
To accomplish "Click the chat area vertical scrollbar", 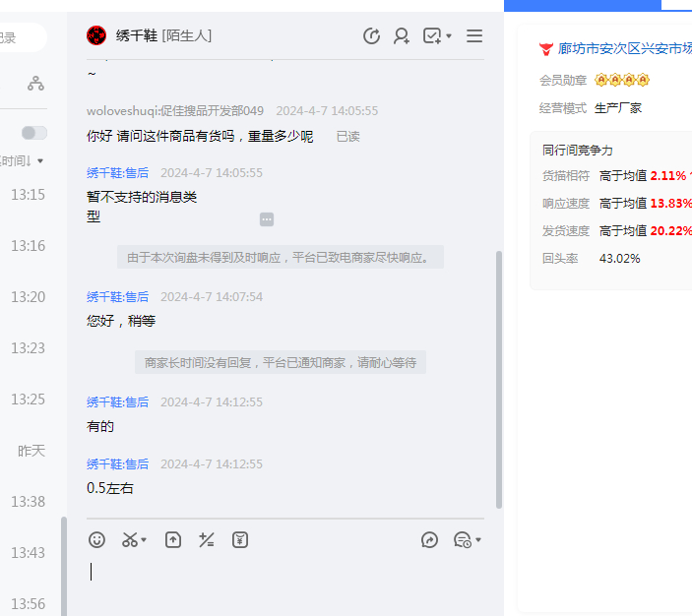I will 499,380.
